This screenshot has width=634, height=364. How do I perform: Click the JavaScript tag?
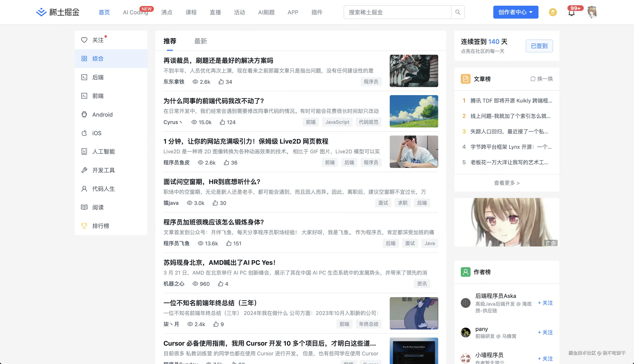(337, 122)
